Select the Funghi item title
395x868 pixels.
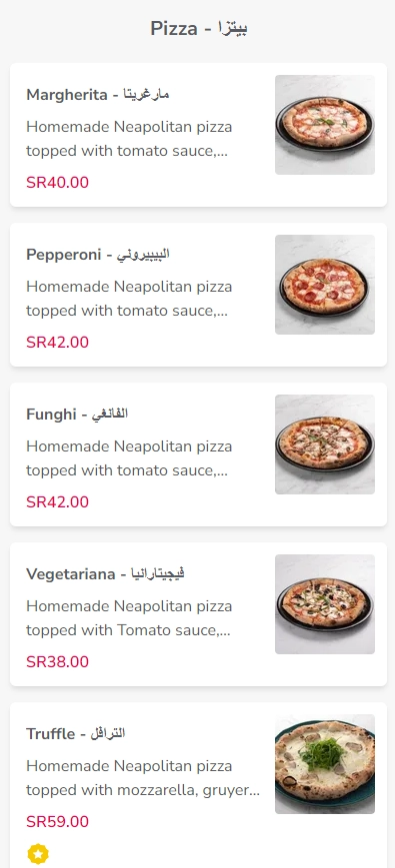click(x=77, y=415)
